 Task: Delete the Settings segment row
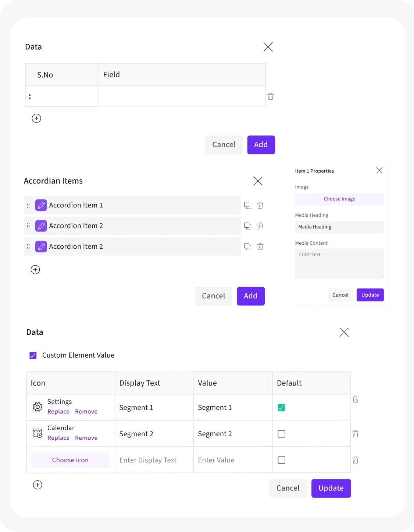click(x=356, y=399)
